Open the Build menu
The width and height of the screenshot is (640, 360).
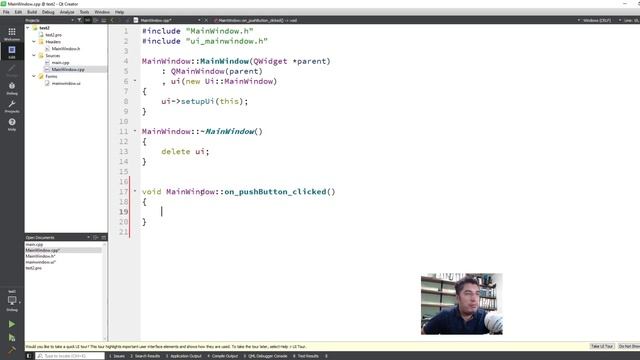coord(32,12)
